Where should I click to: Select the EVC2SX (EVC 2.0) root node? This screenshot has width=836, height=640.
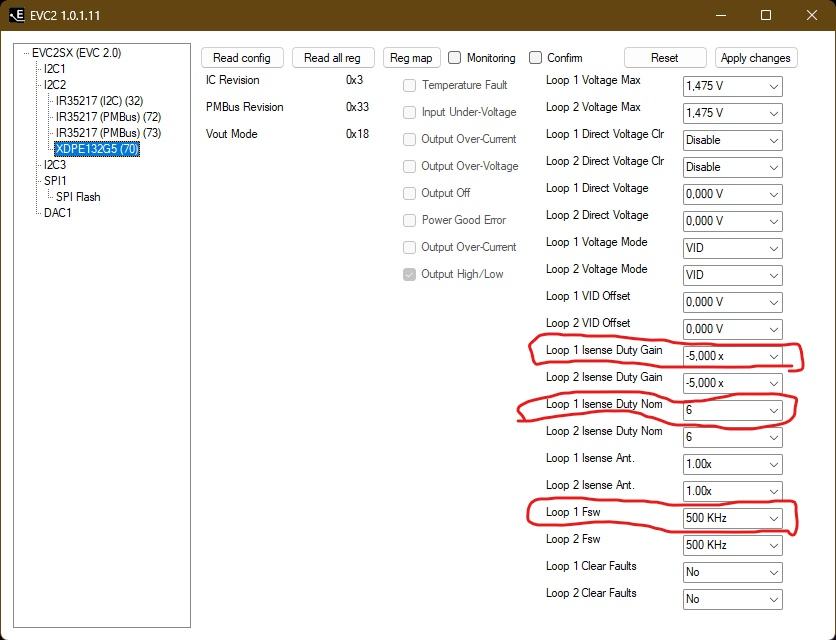tap(77, 53)
